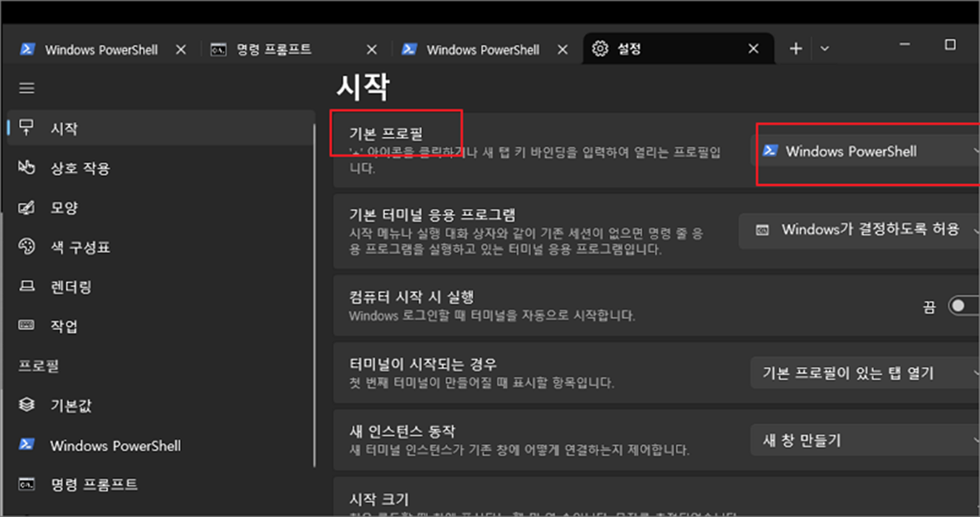Open Windows PowerShell profile settings
Viewport: 980px width, 517px height.
[x=160, y=445]
